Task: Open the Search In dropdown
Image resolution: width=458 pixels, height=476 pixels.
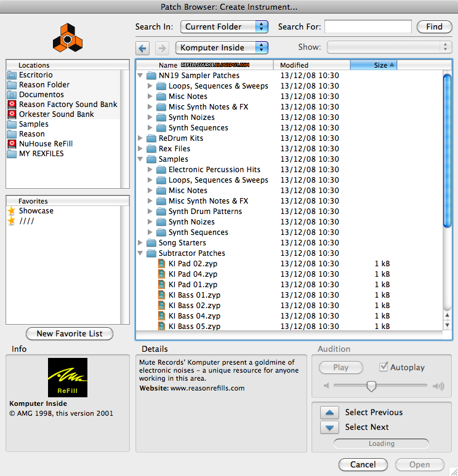Action: (x=224, y=26)
